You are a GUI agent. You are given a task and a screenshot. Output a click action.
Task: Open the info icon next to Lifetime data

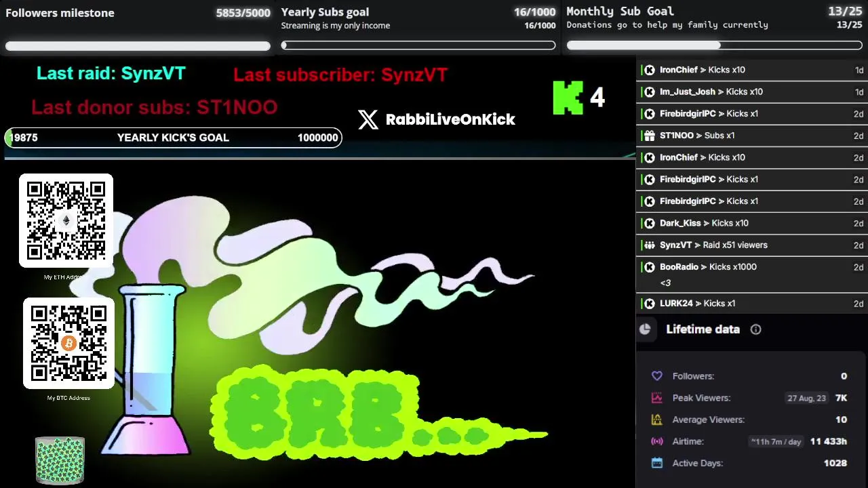pos(755,329)
